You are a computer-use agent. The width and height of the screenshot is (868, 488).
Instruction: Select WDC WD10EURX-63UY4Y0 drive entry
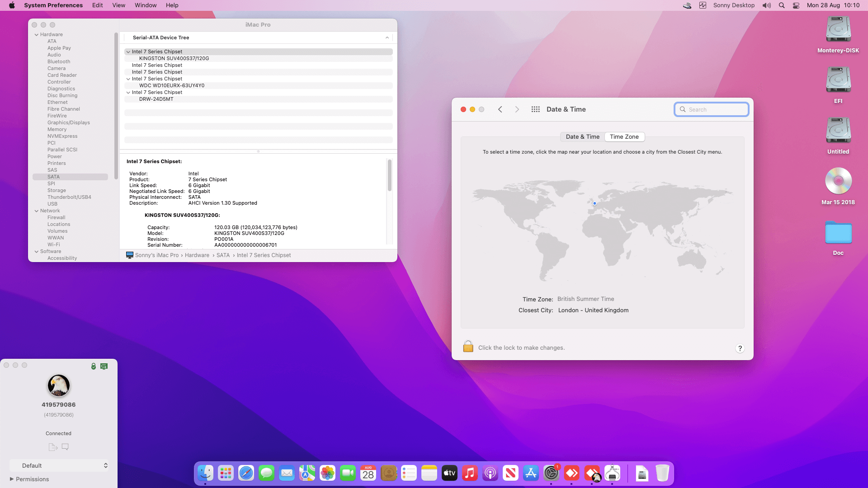pos(172,85)
